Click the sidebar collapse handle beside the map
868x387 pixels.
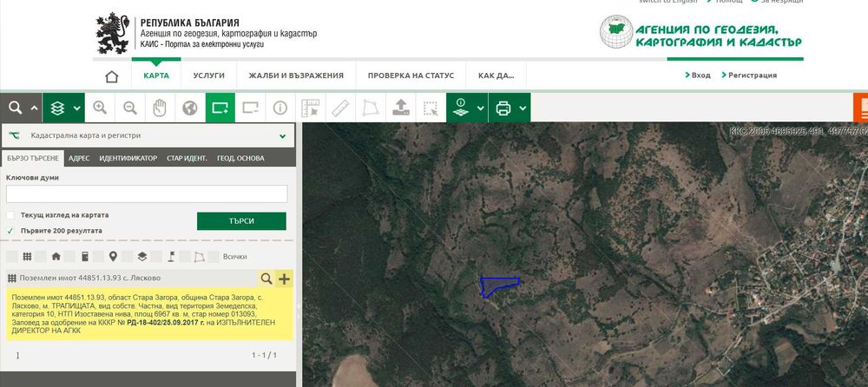[x=299, y=305]
